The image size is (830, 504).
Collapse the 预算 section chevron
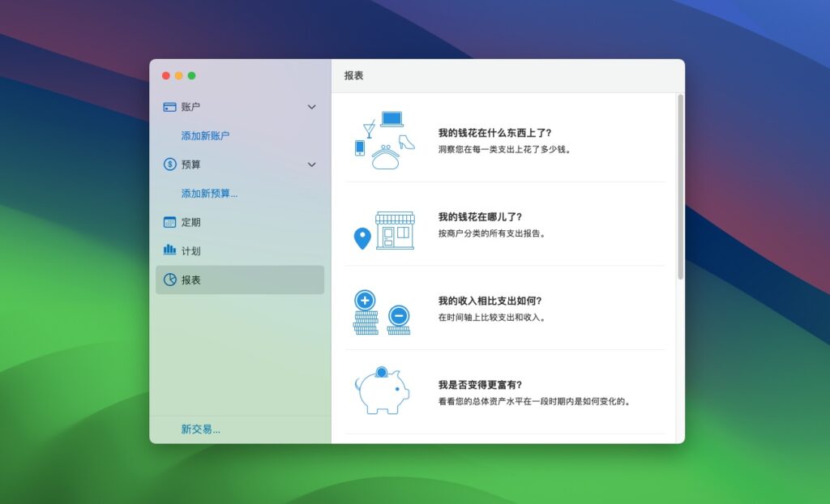coord(311,164)
